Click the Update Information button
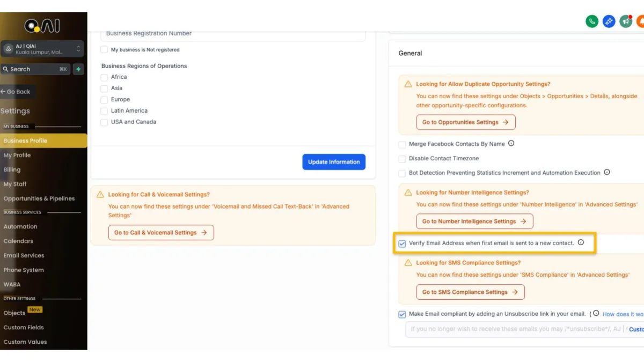644x362 pixels. click(334, 162)
